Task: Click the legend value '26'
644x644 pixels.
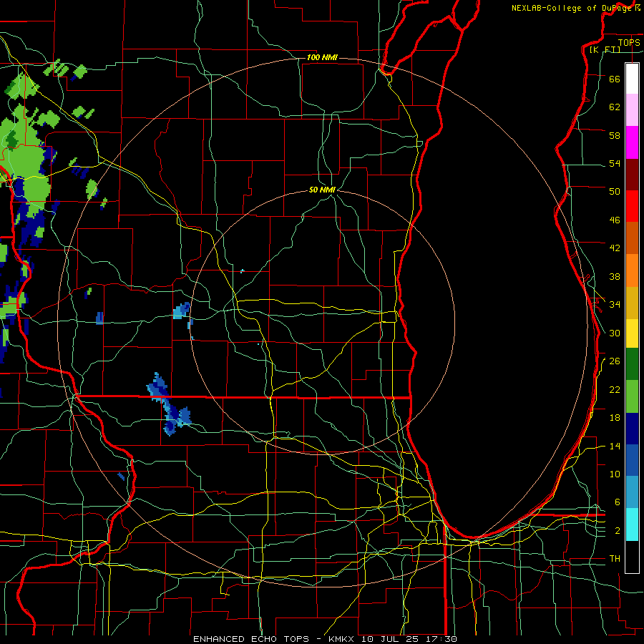Action: point(615,361)
